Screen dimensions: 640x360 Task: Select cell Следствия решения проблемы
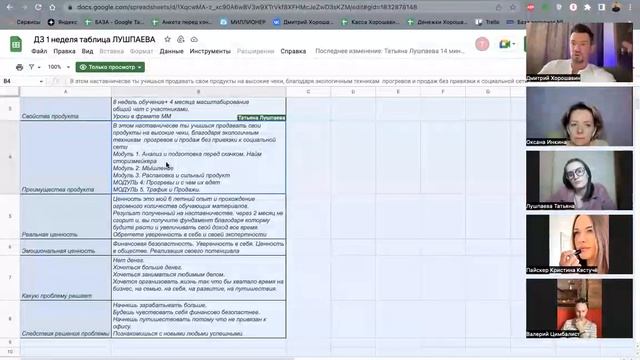pos(65,319)
